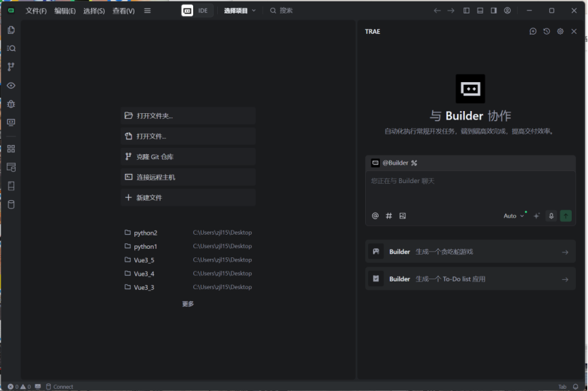Open the Auto model dropdown
This screenshot has height=391, width=588.
coord(514,216)
